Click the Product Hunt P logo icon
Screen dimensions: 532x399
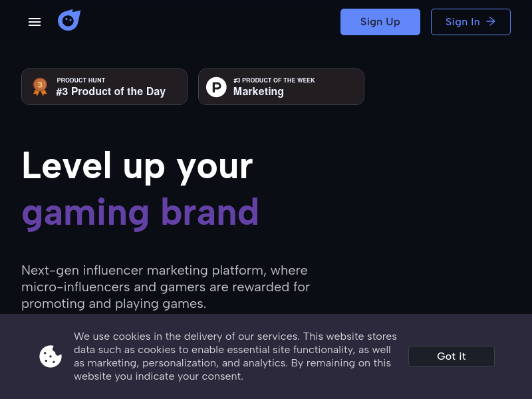(216, 87)
